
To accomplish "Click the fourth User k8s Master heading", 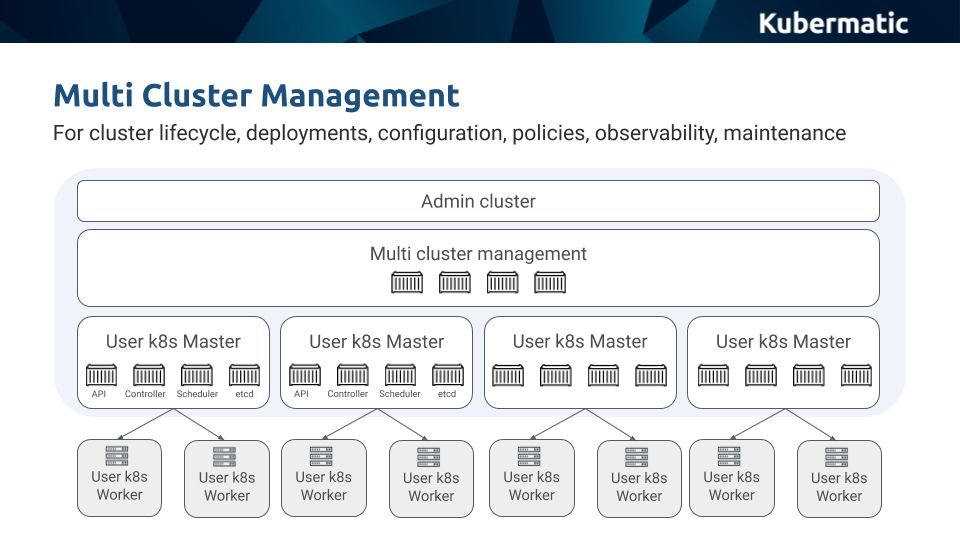I will pyautogui.click(x=783, y=342).
